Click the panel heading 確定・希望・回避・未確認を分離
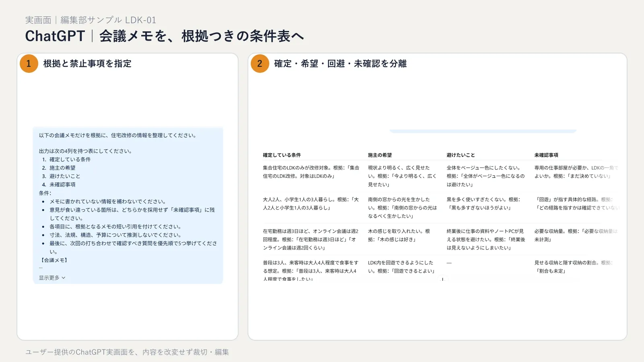 pyautogui.click(x=341, y=64)
